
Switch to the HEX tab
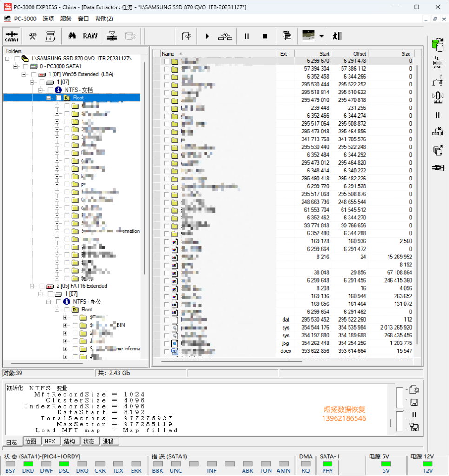[x=50, y=442]
